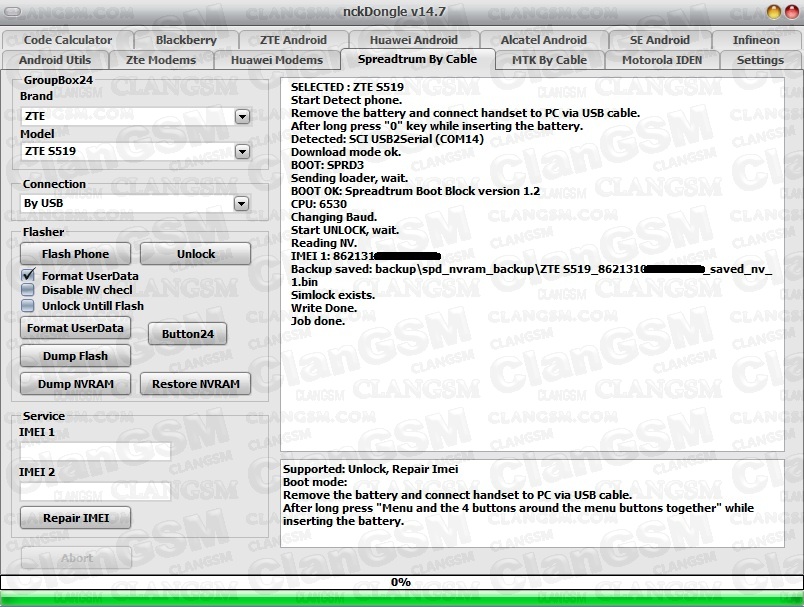Select Spreadtrum By Cable tab

tap(417, 59)
